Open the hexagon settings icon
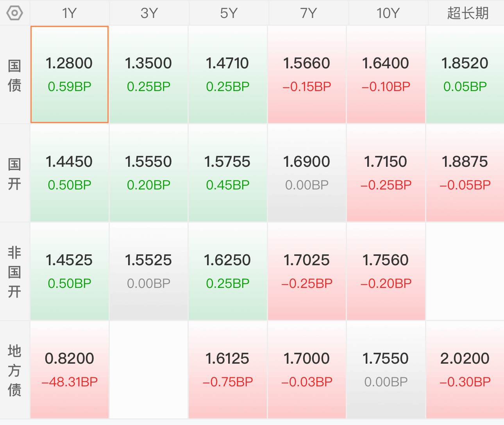 (x=14, y=13)
